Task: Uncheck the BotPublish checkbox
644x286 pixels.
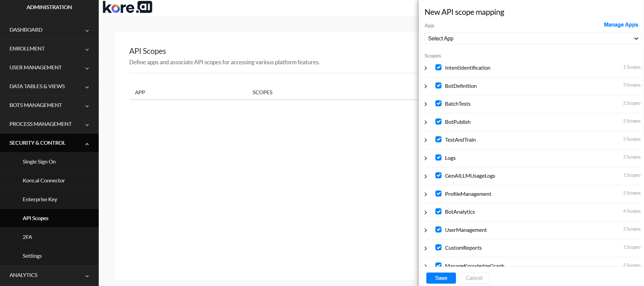Action: (438, 121)
